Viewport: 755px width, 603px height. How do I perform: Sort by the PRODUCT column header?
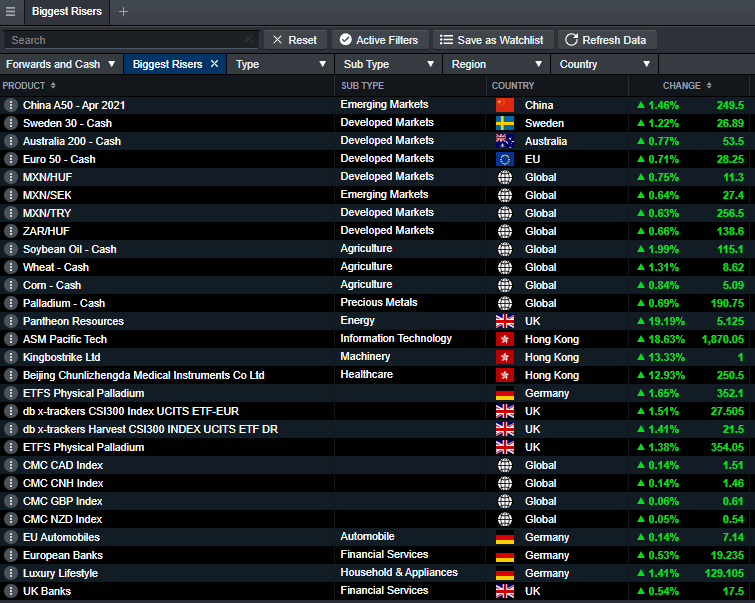coord(29,85)
